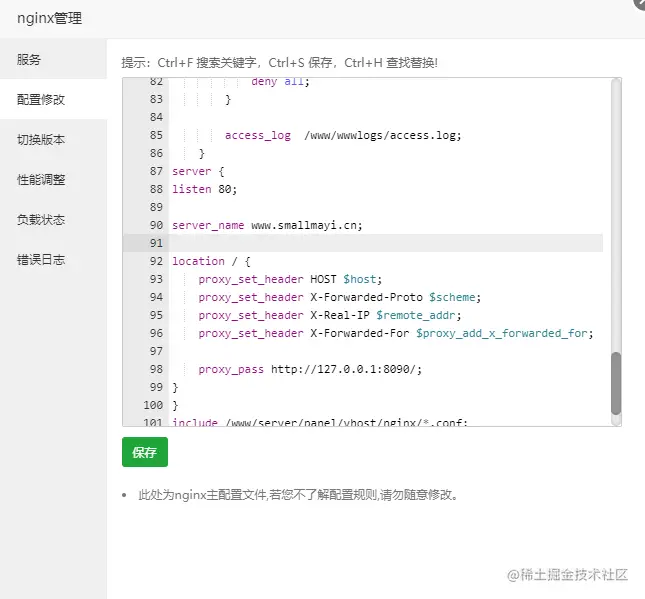Click the X-Forwarded-Proto $scheme line
The width and height of the screenshot is (645, 599).
[x=339, y=297]
